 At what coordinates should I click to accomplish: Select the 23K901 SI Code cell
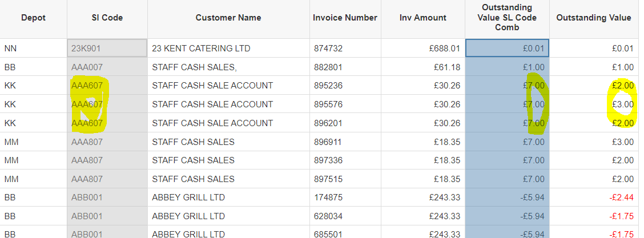point(107,48)
